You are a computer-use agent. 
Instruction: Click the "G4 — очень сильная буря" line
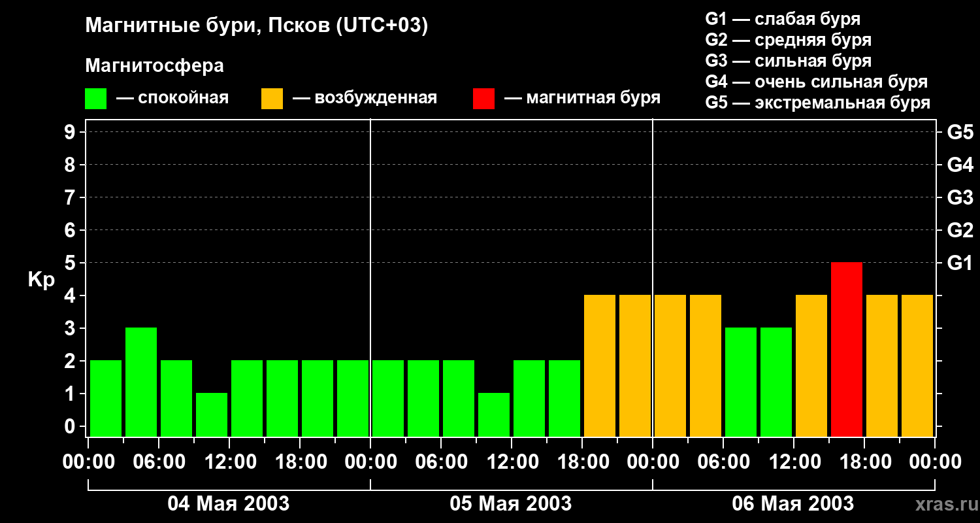pyautogui.click(x=817, y=82)
